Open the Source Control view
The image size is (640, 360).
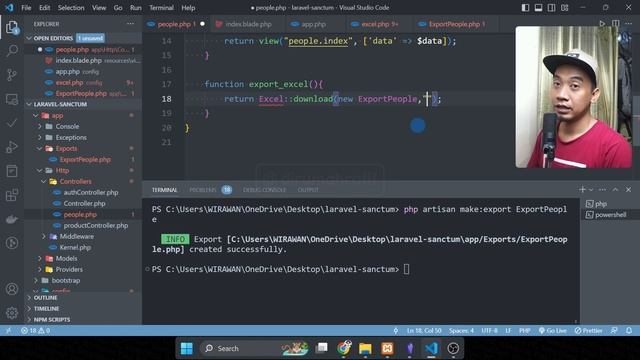(x=12, y=75)
